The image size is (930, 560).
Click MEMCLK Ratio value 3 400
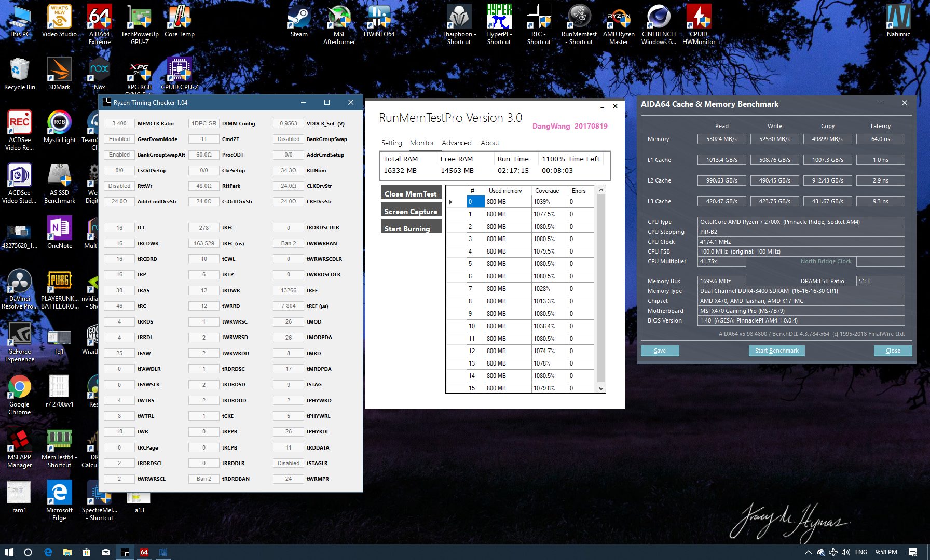coord(119,123)
